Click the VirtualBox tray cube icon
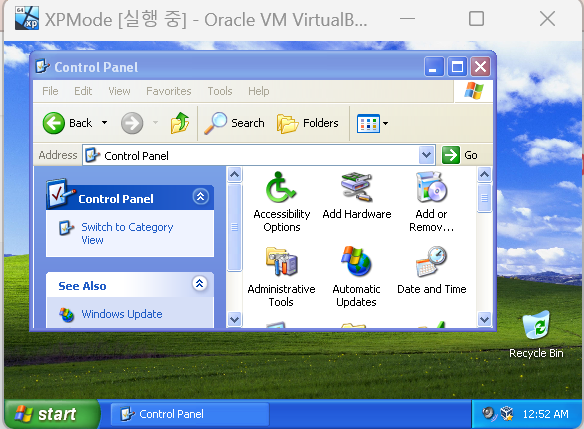Image resolution: width=584 pixels, height=429 pixels. point(507,413)
